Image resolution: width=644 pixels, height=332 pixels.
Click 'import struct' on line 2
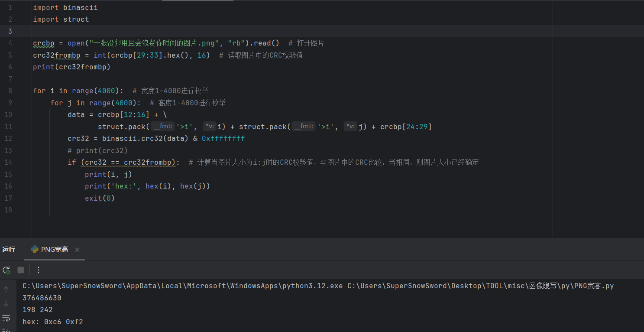tap(61, 19)
